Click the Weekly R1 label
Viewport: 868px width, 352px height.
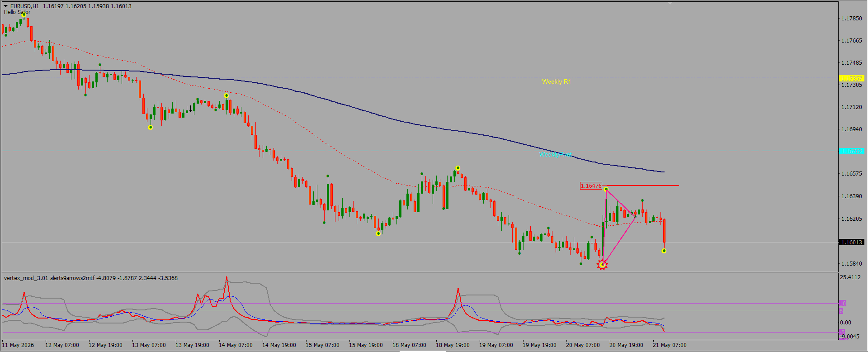click(x=557, y=82)
